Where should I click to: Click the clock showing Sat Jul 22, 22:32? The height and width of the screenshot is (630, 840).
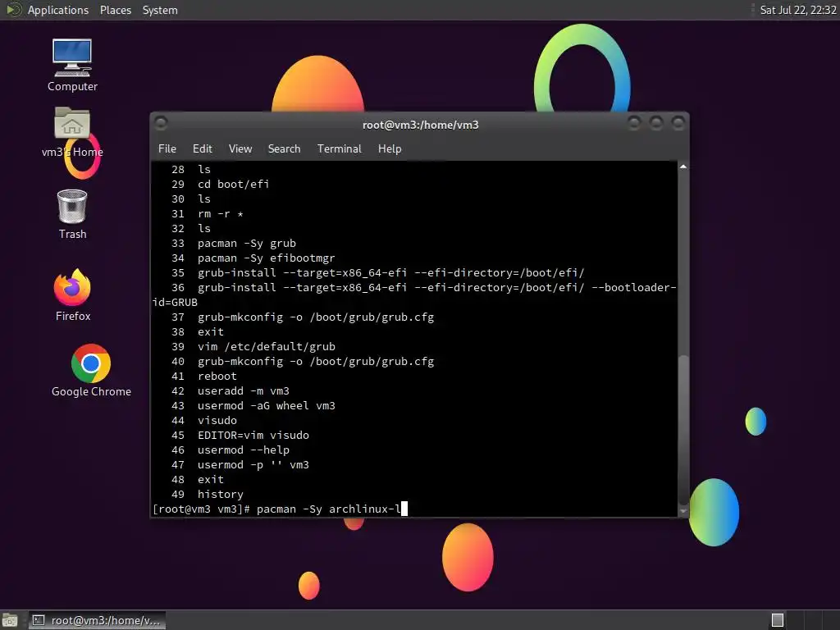pos(797,10)
